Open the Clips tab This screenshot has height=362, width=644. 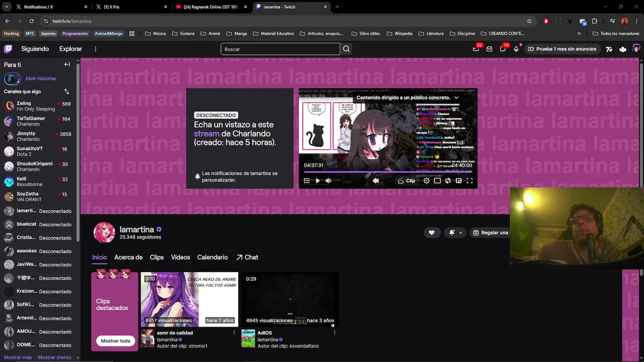156,257
